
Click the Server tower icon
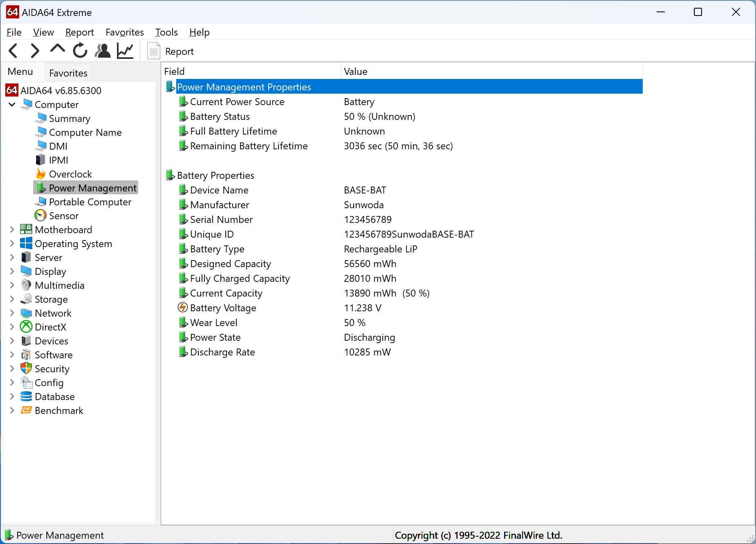[26, 257]
